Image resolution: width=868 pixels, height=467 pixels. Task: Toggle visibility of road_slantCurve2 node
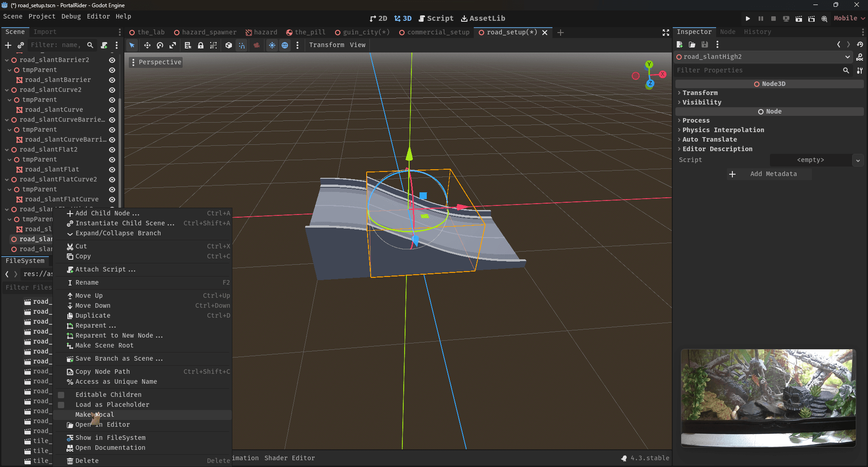112,90
